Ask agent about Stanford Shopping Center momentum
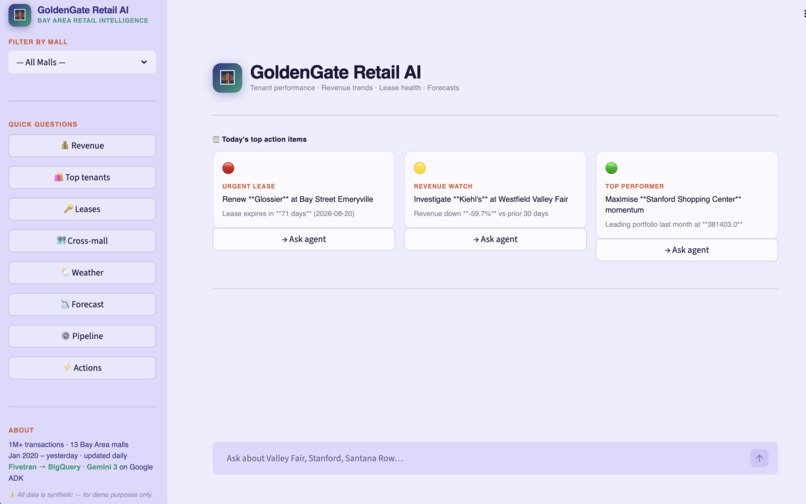The image size is (806, 504). (x=687, y=250)
